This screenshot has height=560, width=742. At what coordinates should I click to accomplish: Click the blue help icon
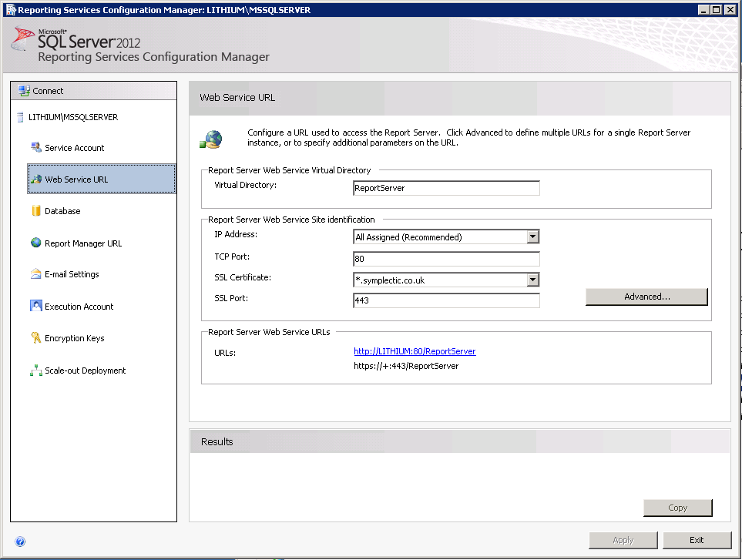[20, 542]
